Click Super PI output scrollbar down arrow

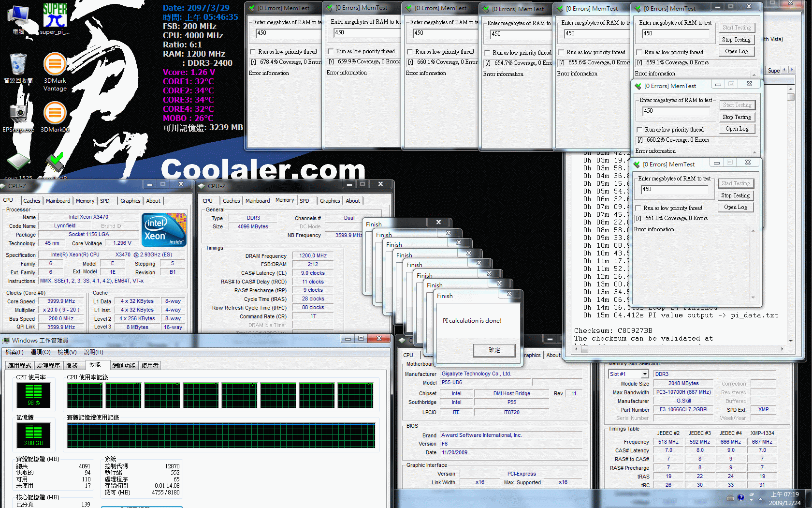tap(791, 341)
